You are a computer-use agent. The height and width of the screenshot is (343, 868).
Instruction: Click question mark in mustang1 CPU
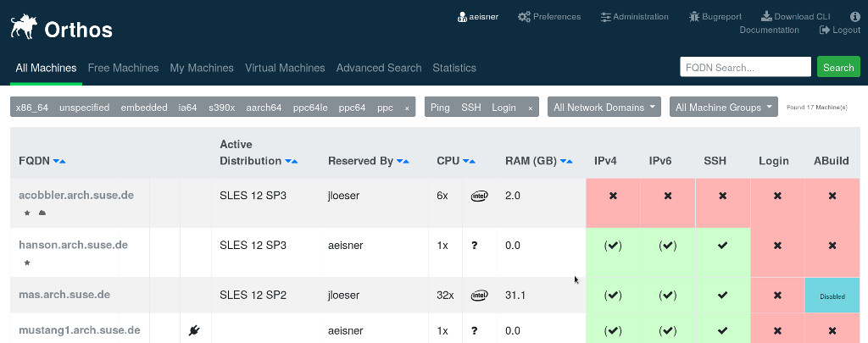pos(475,331)
